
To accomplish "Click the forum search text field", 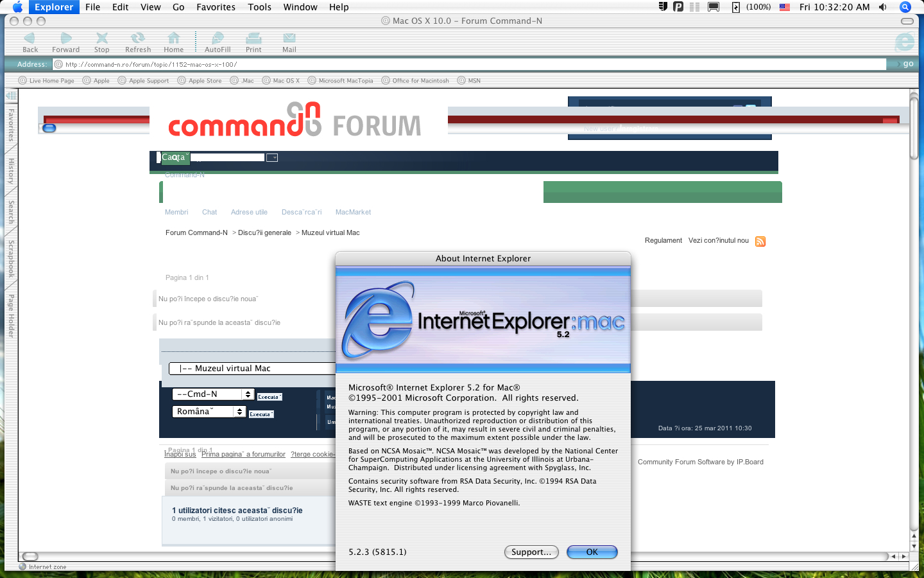I will click(228, 157).
